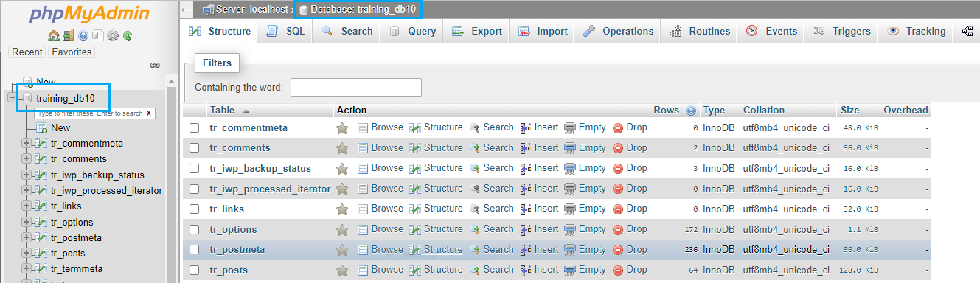The image size is (980, 283).
Task: Check the tr_iwp_backup_status row checkbox
Action: [x=195, y=168]
